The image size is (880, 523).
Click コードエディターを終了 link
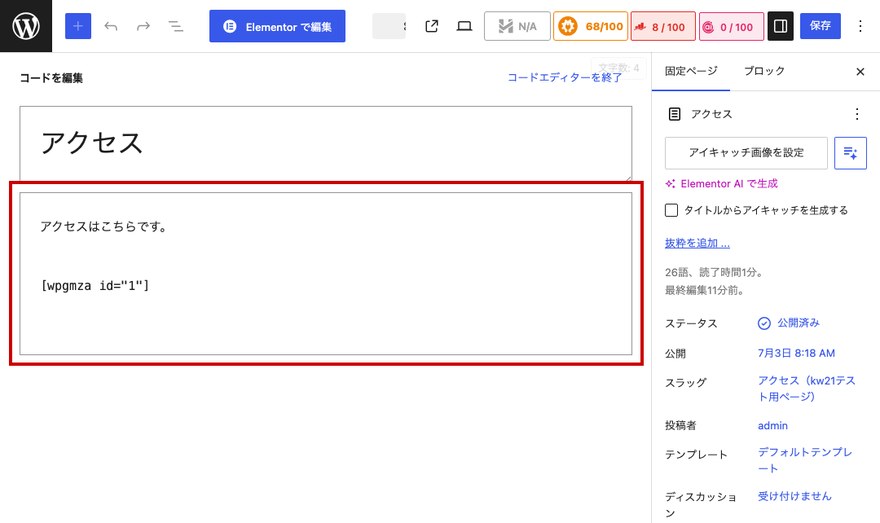tap(565, 77)
